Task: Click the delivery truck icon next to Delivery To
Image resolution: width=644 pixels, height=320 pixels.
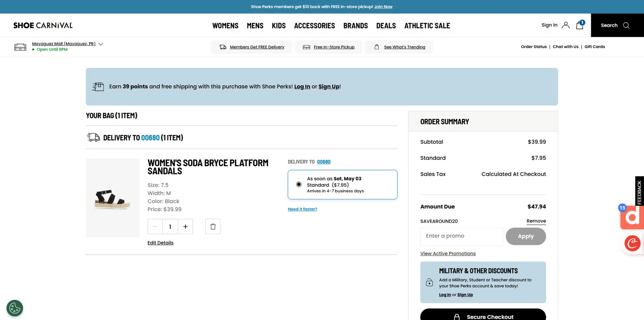Action: point(93,137)
